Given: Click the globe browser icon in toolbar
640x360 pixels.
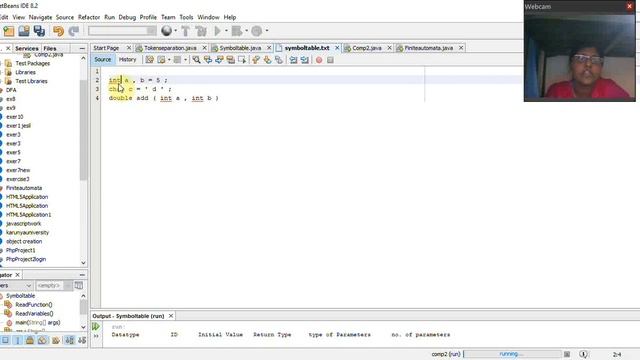Looking at the screenshot, I should tap(166, 31).
